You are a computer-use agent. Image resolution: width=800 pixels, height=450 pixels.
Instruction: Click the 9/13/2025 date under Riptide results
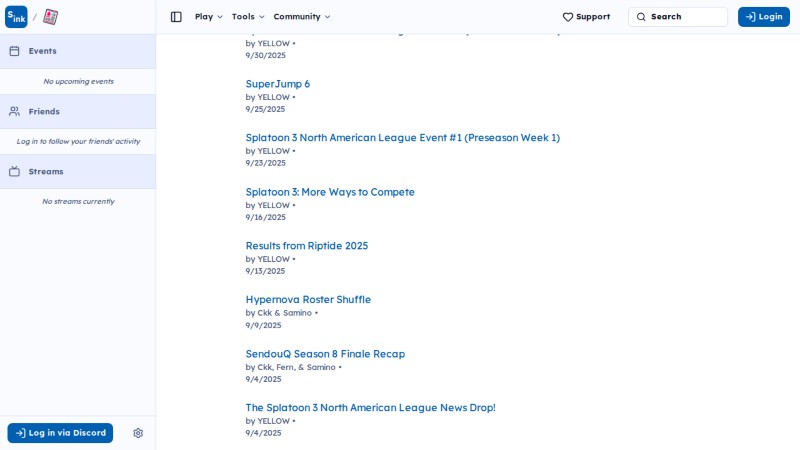265,271
